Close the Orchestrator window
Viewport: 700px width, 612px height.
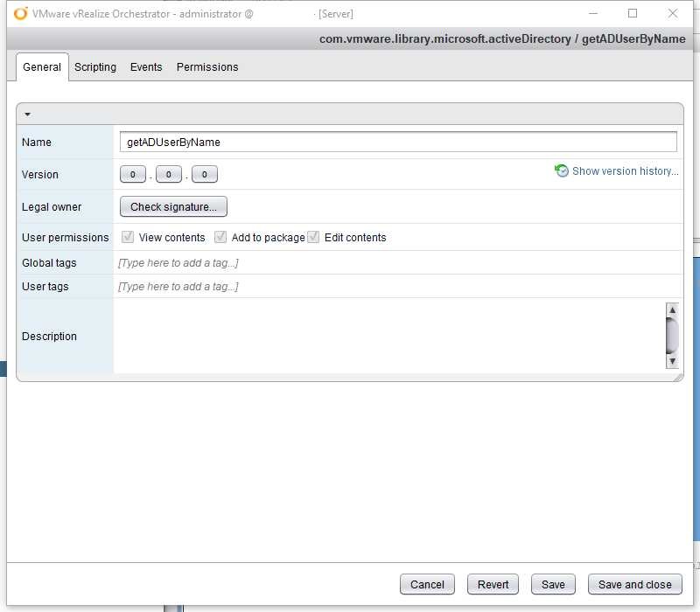tap(673, 13)
